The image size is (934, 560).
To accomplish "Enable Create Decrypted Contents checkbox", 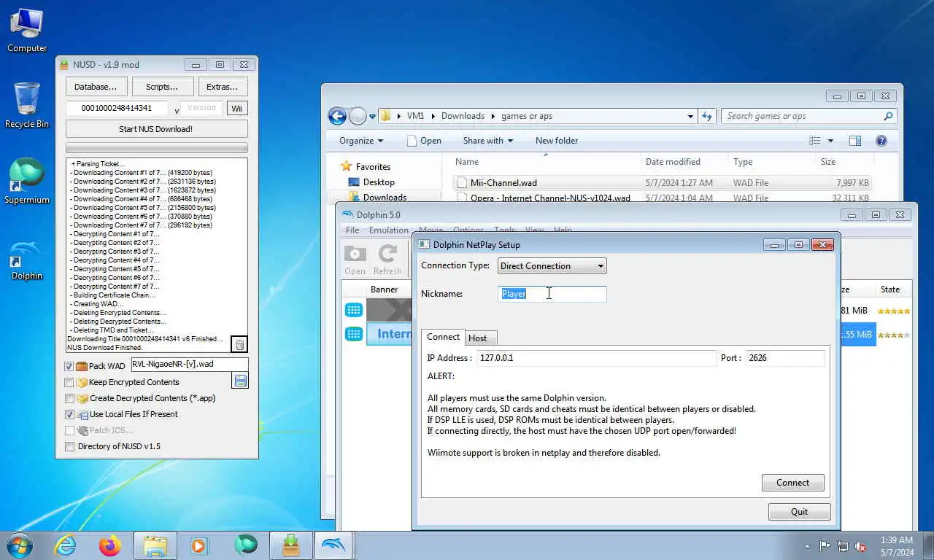I will (x=69, y=398).
